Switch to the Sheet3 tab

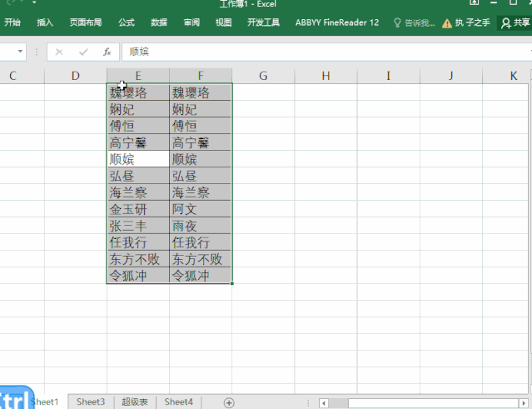tap(91, 402)
